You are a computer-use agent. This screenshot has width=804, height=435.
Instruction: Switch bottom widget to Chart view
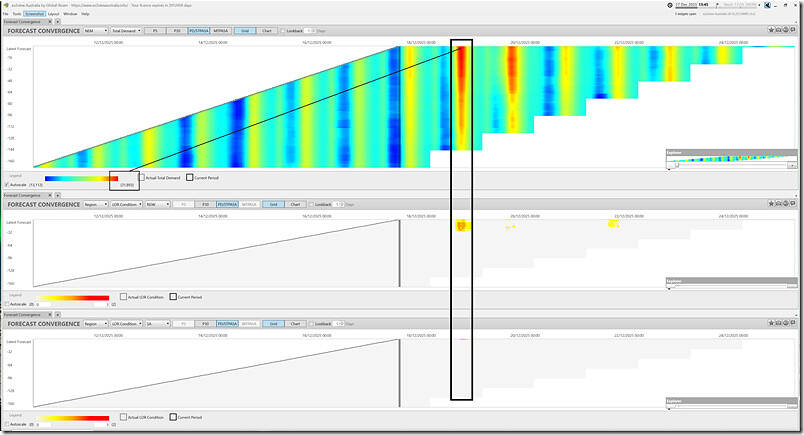(295, 324)
